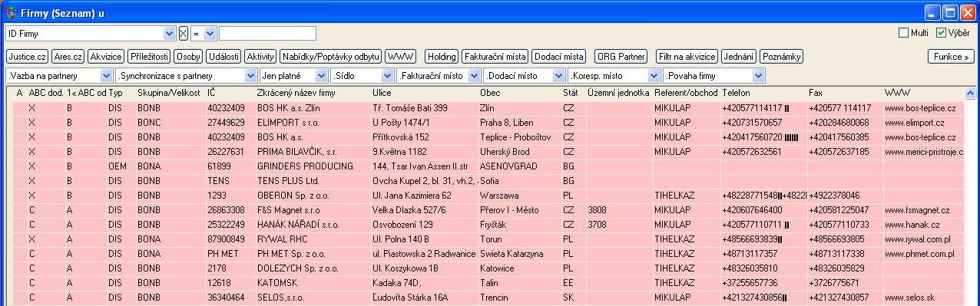Click the Justice.cz button
Screen dimensions: 980x306
(28, 57)
